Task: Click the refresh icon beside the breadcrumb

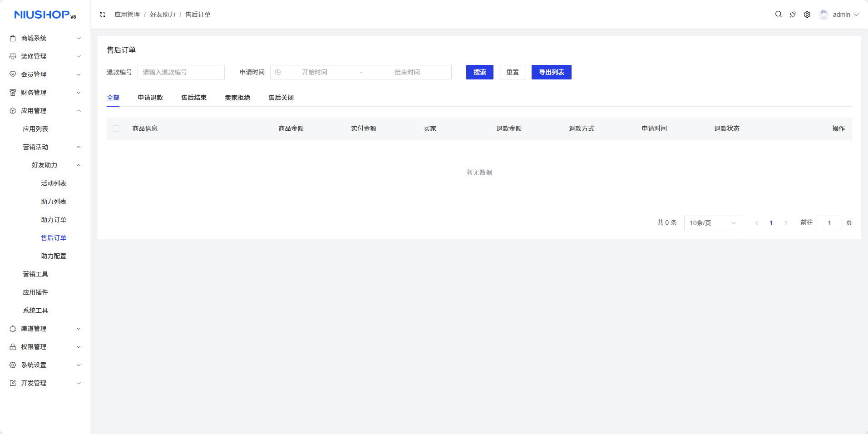Action: click(103, 15)
